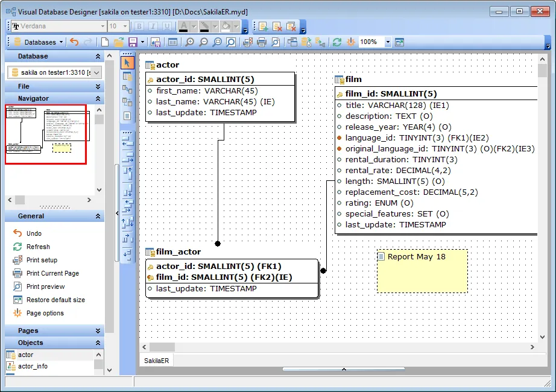Open the 100% zoom level dropdown
The image size is (556, 392).
pos(388,42)
